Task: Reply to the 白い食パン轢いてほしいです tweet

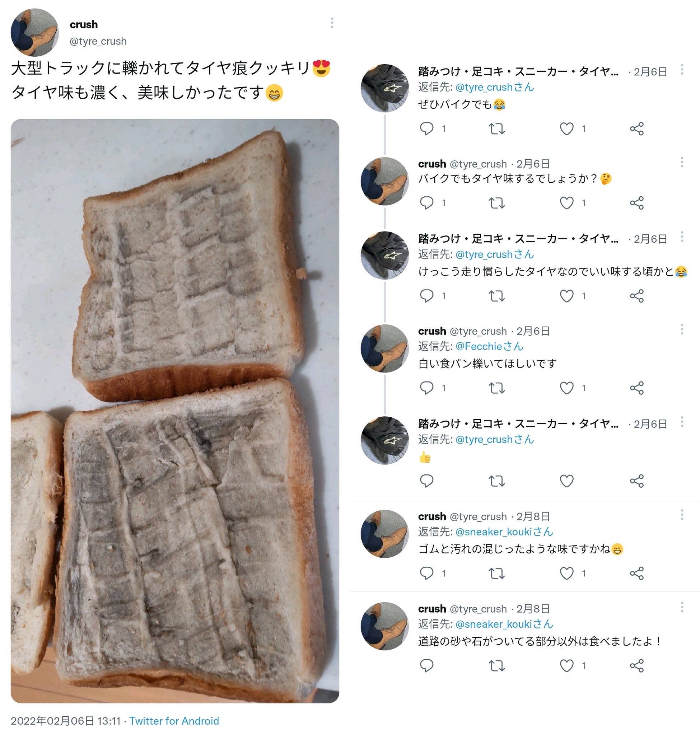Action: tap(426, 388)
